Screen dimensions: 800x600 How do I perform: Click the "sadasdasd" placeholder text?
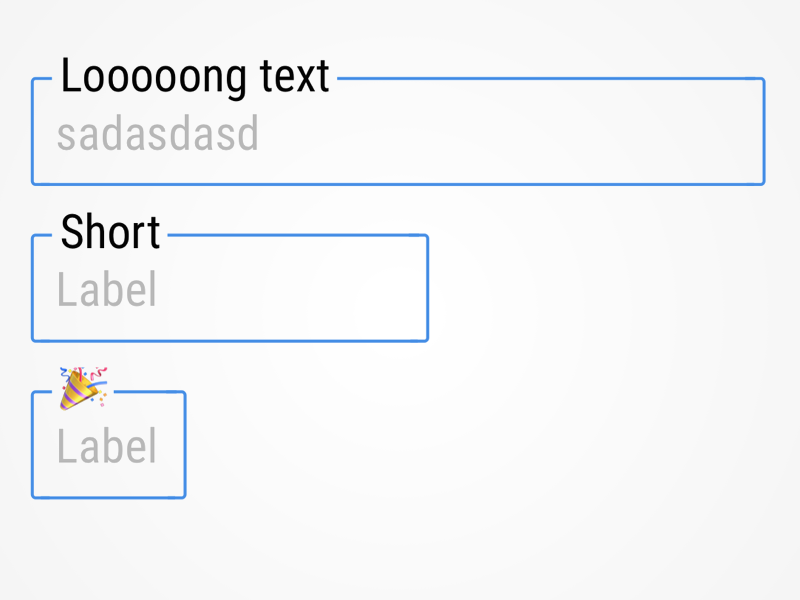(158, 134)
